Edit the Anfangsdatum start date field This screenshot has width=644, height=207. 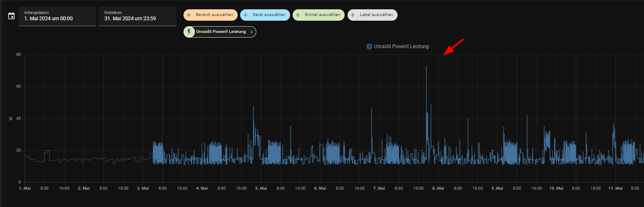point(57,16)
